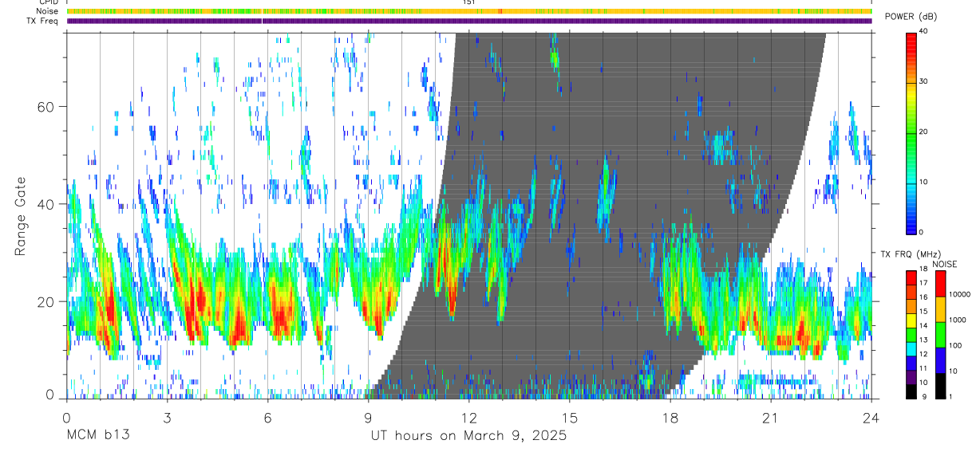Viewport: 980px width, 452px height.
Task: Click the '14' label on TX FRQ scale
Action: click(923, 325)
